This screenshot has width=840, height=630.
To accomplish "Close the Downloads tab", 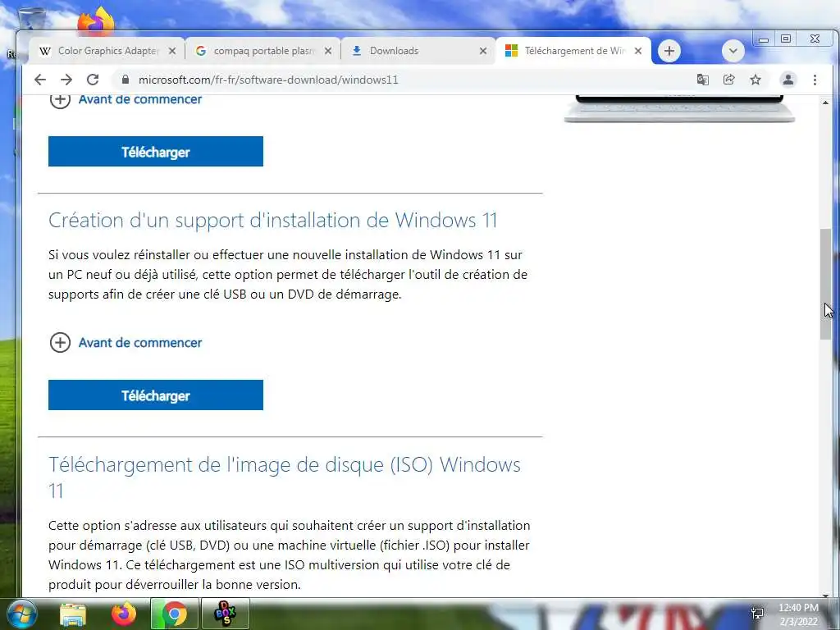I will 482,51.
